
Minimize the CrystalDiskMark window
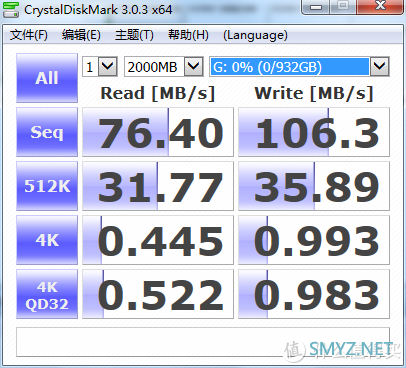316,6
